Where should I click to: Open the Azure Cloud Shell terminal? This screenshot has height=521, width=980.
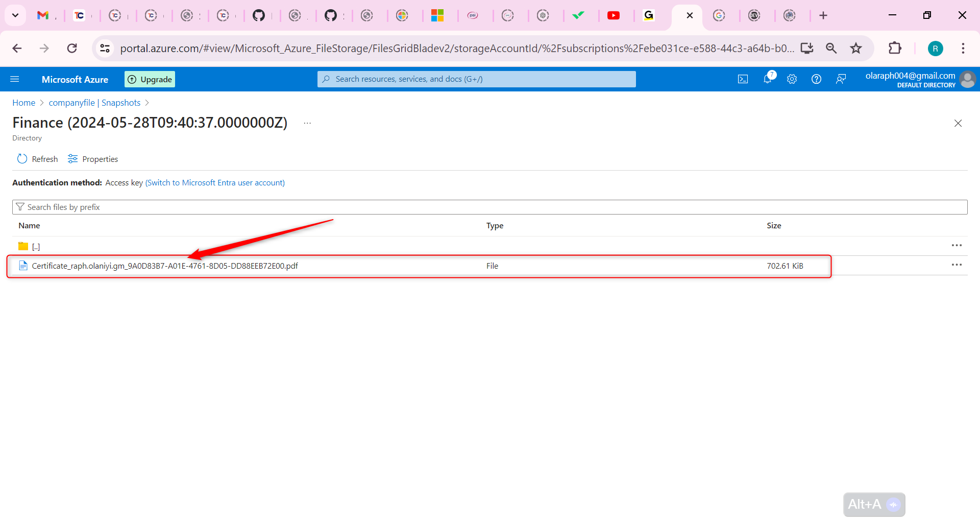pyautogui.click(x=743, y=79)
